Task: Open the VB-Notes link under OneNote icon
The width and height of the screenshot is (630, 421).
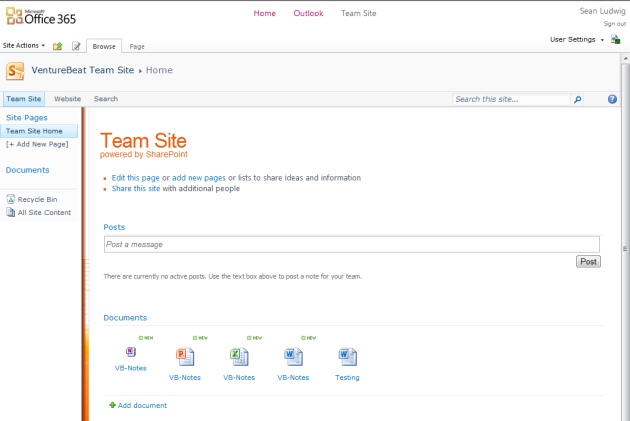Action: [x=131, y=368]
